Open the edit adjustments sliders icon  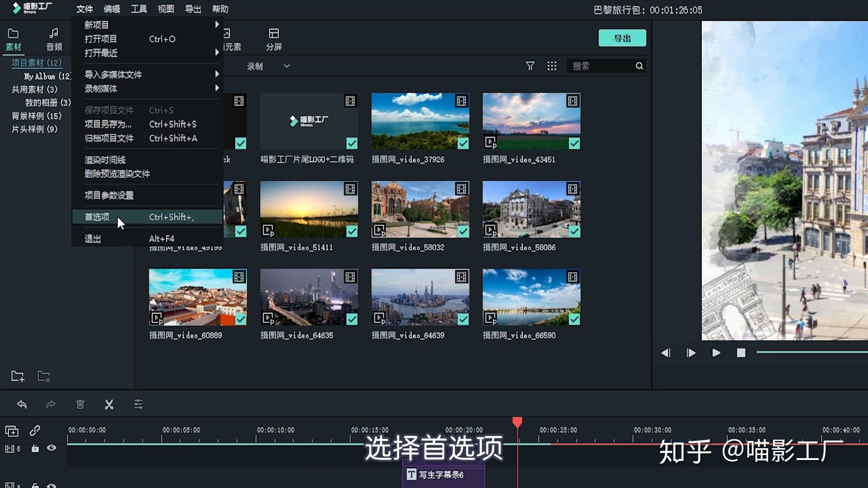tap(138, 404)
